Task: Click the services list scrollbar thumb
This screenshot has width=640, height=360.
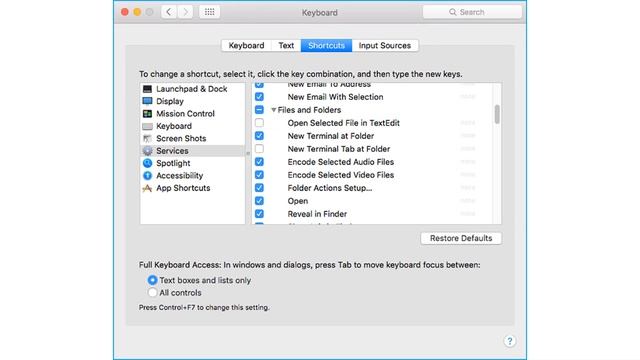Action: pos(497,114)
